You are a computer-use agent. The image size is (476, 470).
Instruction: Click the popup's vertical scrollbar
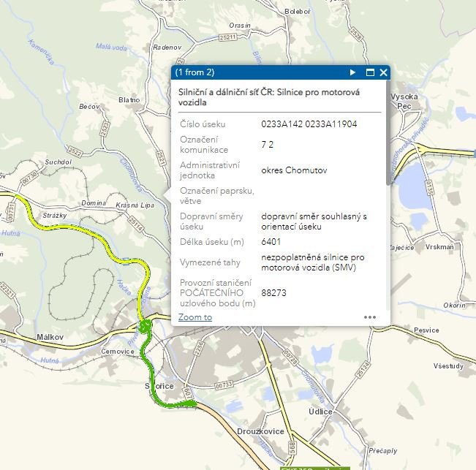click(x=387, y=146)
